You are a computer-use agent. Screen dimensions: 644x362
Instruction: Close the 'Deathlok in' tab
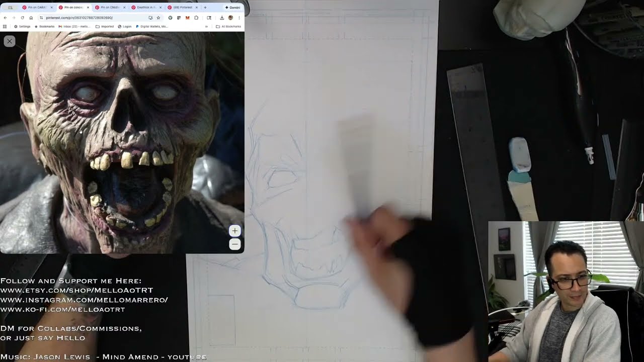coord(160,8)
